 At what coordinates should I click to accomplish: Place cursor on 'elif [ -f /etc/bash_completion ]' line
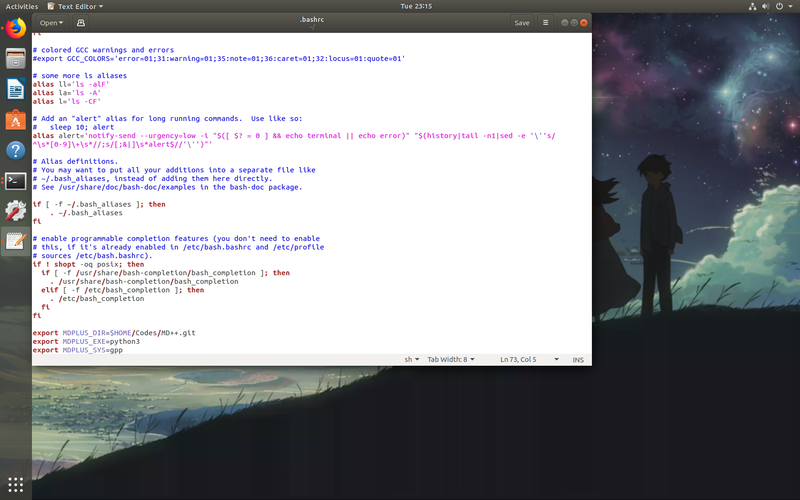[122, 290]
